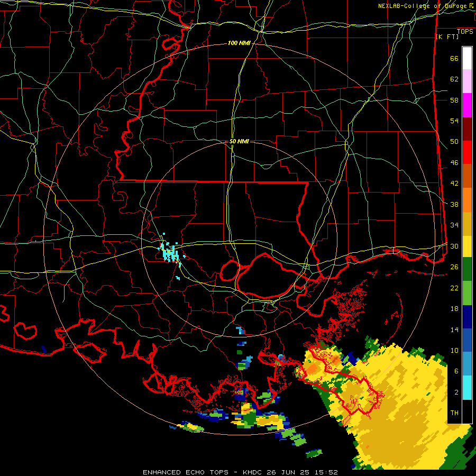Click the "26 JUN 25" date text
The height and width of the screenshot is (476, 476).
click(x=288, y=472)
